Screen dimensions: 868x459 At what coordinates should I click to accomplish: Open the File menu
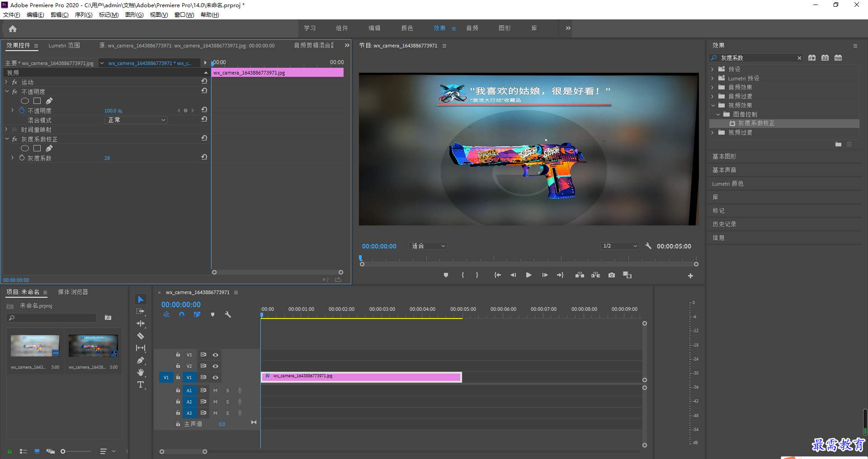point(12,15)
